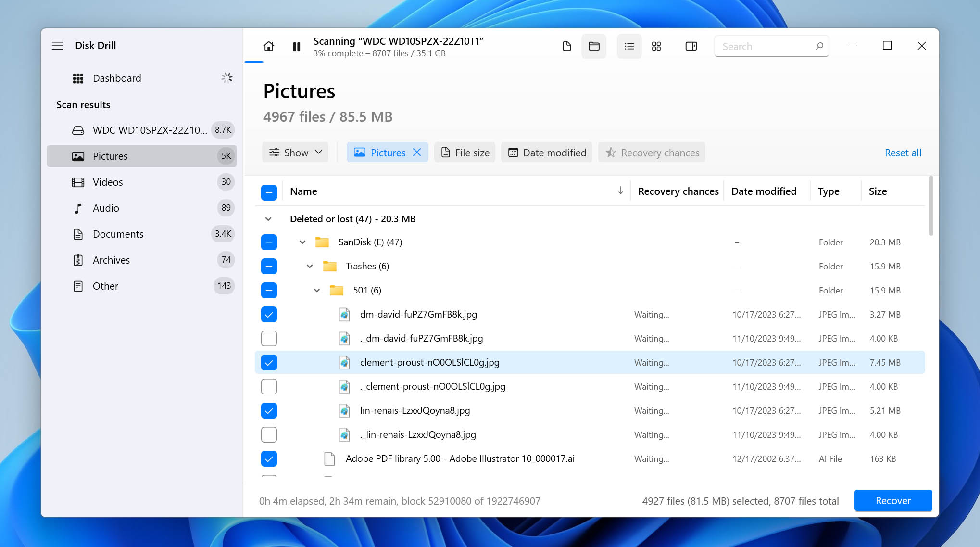Viewport: 980px width, 547px height.
Task: Toggle checkbox for SanDisk (E) folder
Action: coord(269,242)
